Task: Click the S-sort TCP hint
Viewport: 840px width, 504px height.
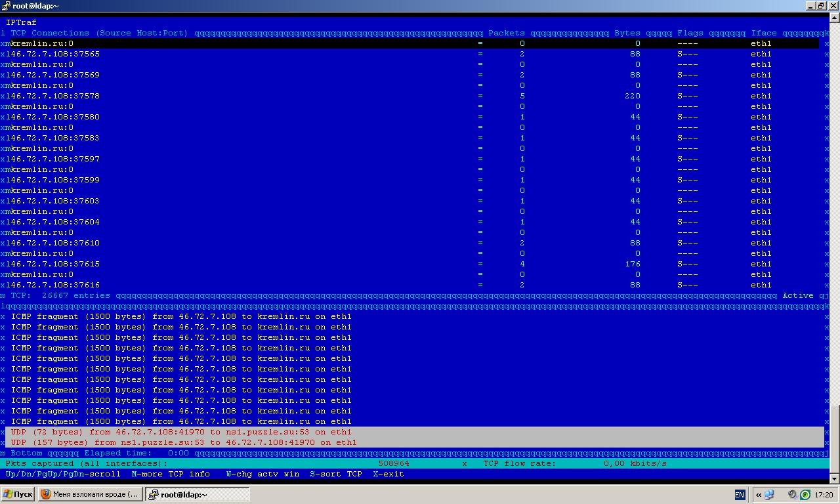Action: [336, 474]
